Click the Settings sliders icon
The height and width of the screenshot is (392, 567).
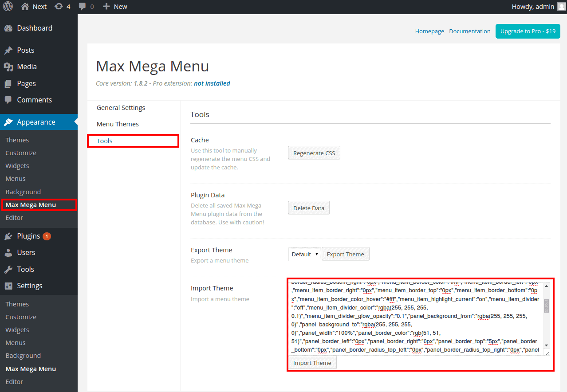pyautogui.click(x=8, y=286)
